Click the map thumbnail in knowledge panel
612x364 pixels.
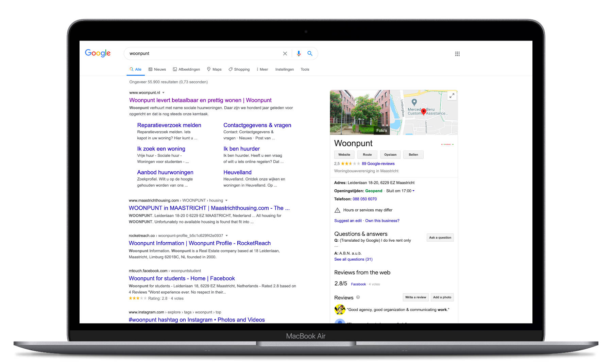click(424, 112)
